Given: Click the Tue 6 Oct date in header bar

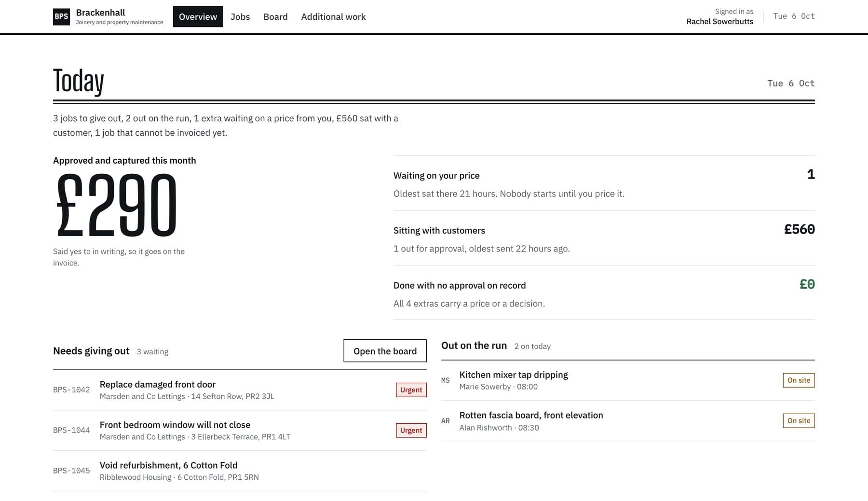Looking at the screenshot, I should click(794, 16).
